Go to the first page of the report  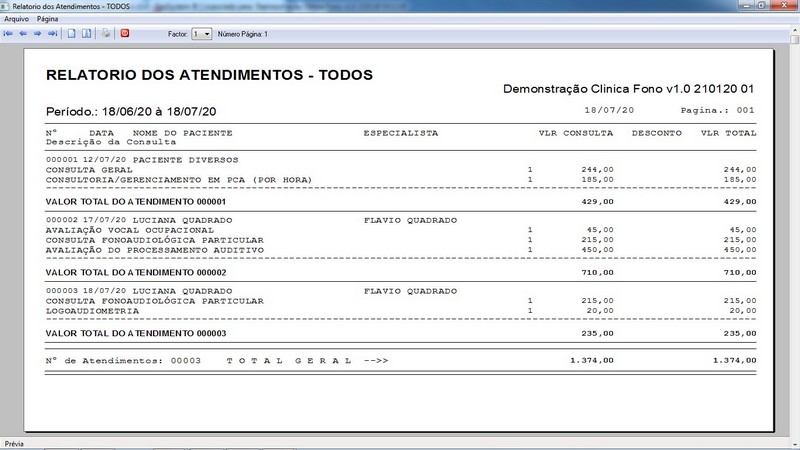pos(8,33)
